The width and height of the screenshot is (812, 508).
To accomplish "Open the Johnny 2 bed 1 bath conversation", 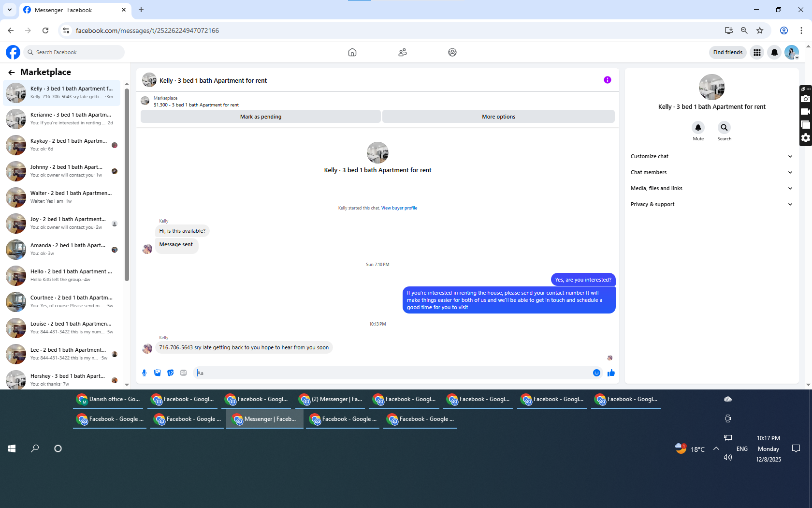I will coord(62,171).
